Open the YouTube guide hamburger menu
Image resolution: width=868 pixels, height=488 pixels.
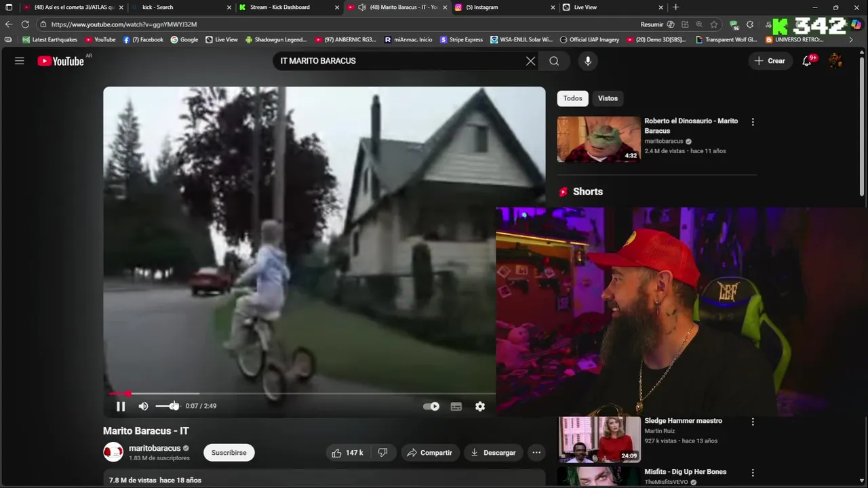click(x=20, y=61)
